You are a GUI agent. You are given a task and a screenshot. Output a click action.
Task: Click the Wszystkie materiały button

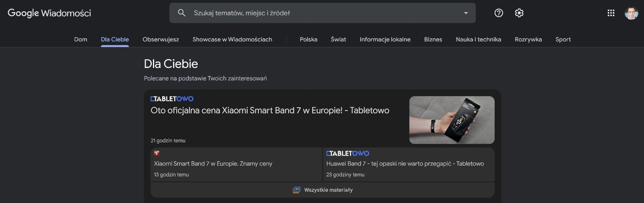pos(322,190)
